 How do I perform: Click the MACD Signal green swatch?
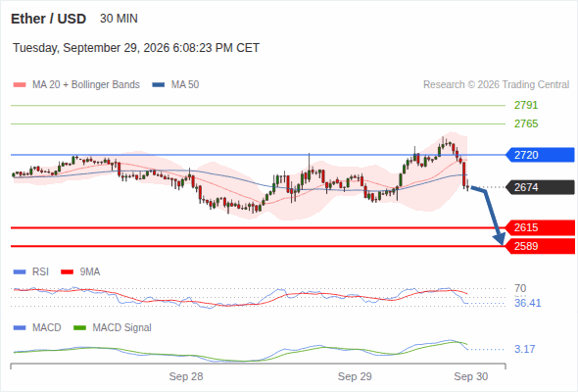[79, 328]
